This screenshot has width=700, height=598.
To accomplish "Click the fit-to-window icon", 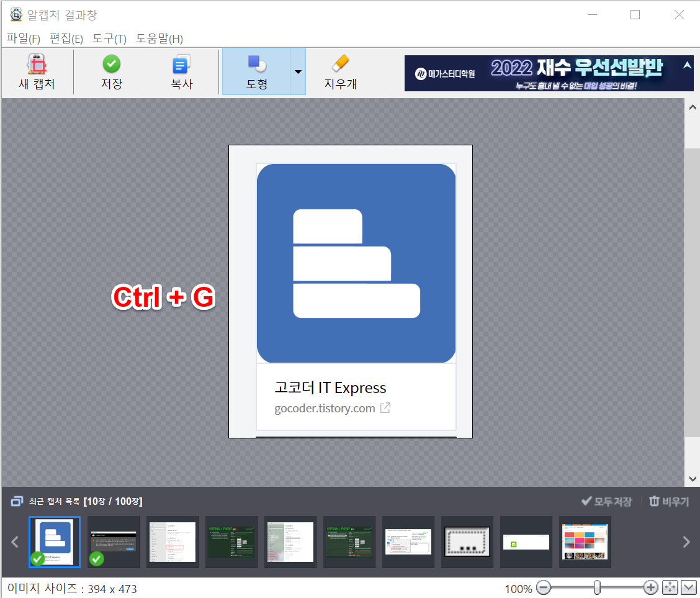I will 670,587.
